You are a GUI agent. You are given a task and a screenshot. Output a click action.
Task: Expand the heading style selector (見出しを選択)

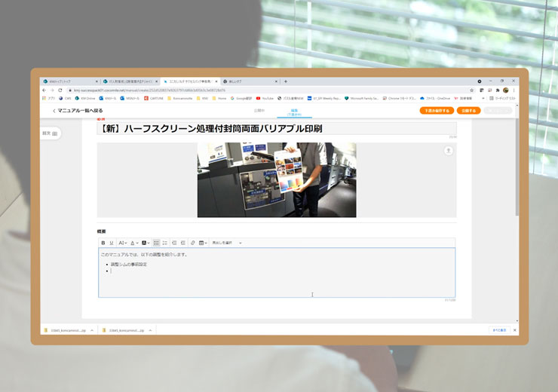[227, 243]
